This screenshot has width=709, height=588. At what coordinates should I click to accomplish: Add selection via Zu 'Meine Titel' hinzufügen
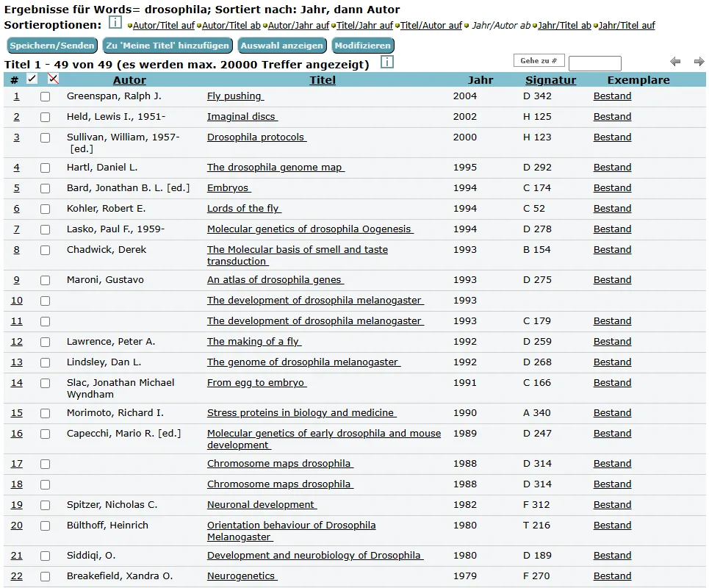(168, 46)
